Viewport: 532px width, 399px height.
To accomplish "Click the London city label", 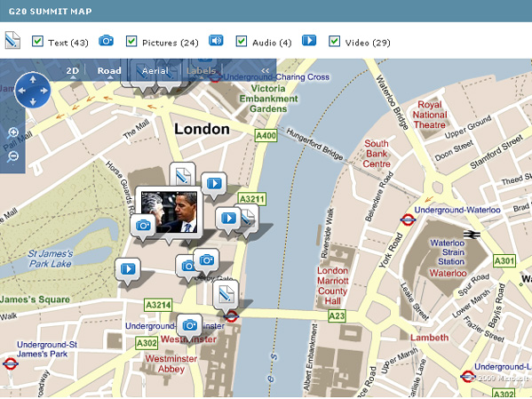I will 202,129.
